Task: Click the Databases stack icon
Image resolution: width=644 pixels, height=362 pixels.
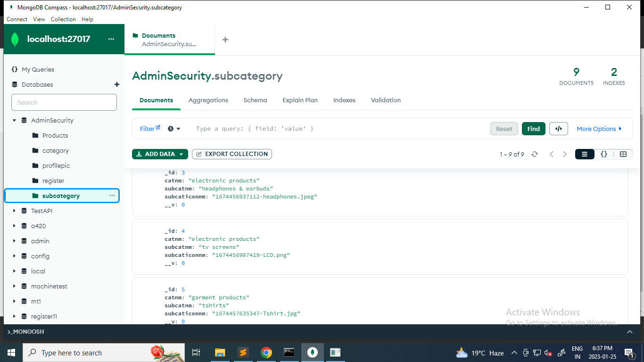Action: click(15, 84)
